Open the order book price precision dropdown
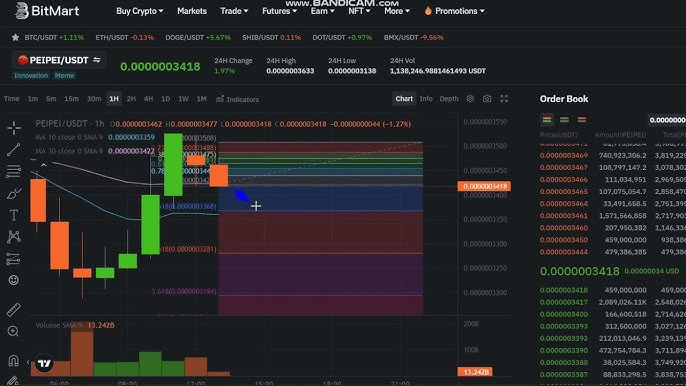The image size is (686, 386). point(667,120)
